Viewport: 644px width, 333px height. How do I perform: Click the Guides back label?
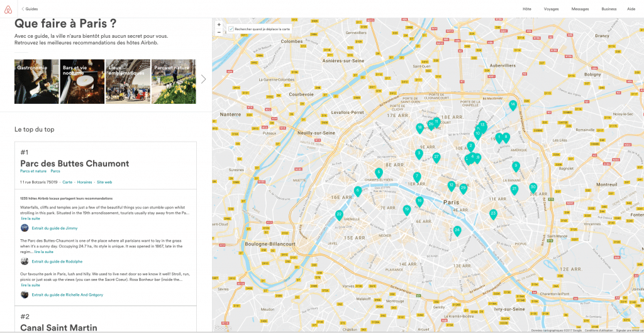click(31, 9)
